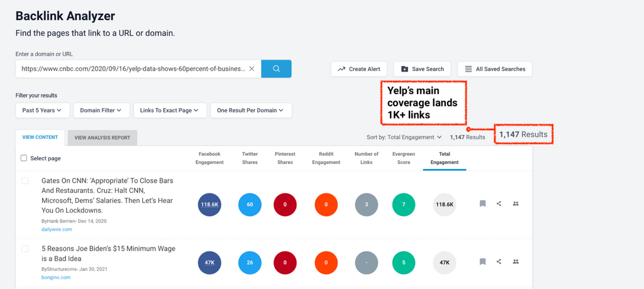Viewport: 644px width, 289px height.
Task: Click the Create Alert button
Action: [x=359, y=69]
